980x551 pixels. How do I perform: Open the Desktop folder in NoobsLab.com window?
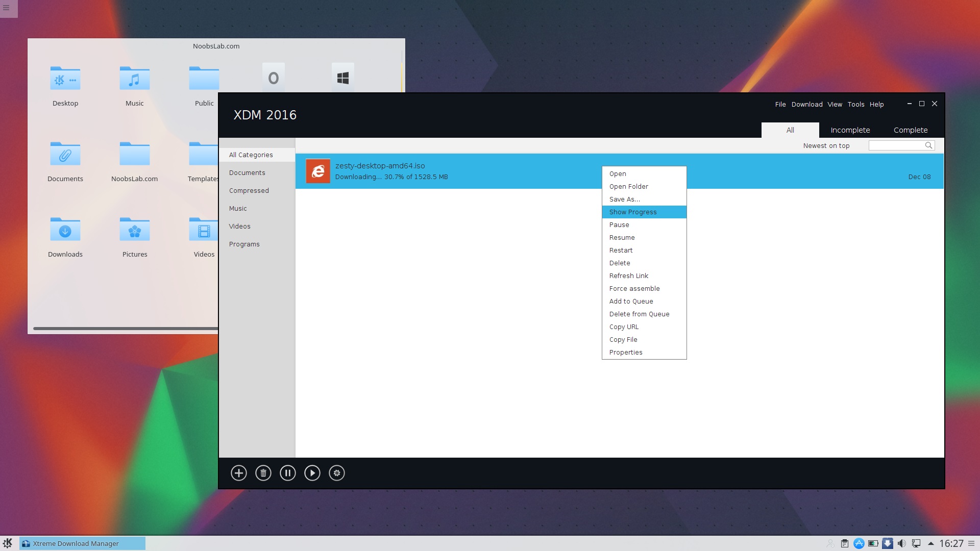[x=65, y=79]
